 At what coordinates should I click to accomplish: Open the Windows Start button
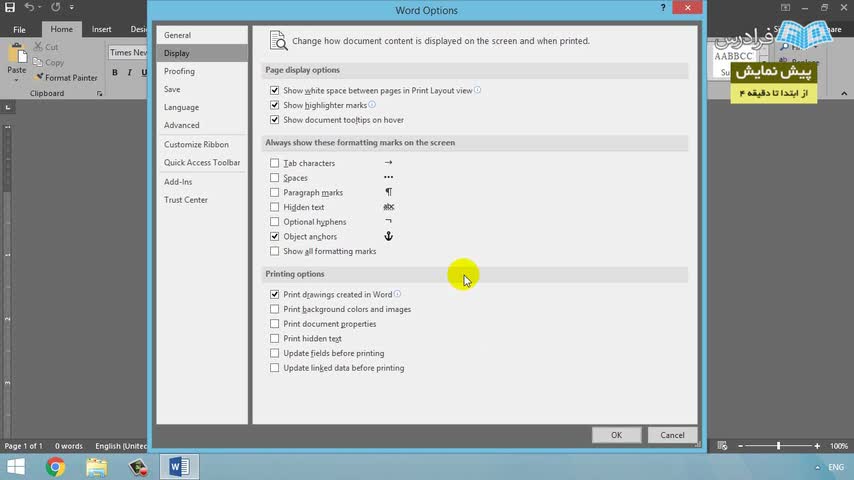point(16,467)
